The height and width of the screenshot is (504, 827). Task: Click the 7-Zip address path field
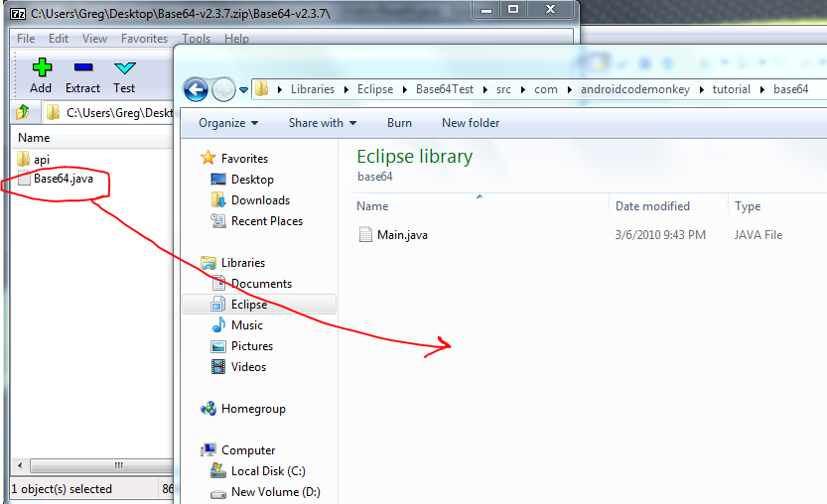click(x=108, y=112)
